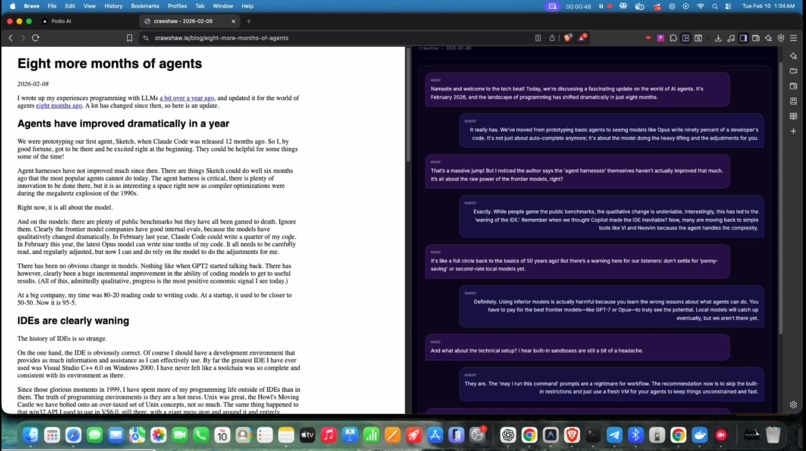Open the History menu
Image resolution: width=806 pixels, height=451 pixels.
click(x=113, y=6)
